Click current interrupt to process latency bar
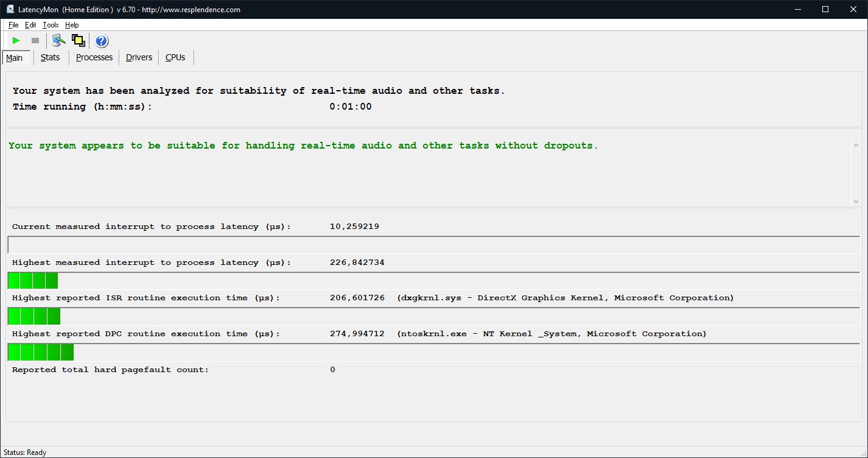868x458 pixels. (x=433, y=245)
